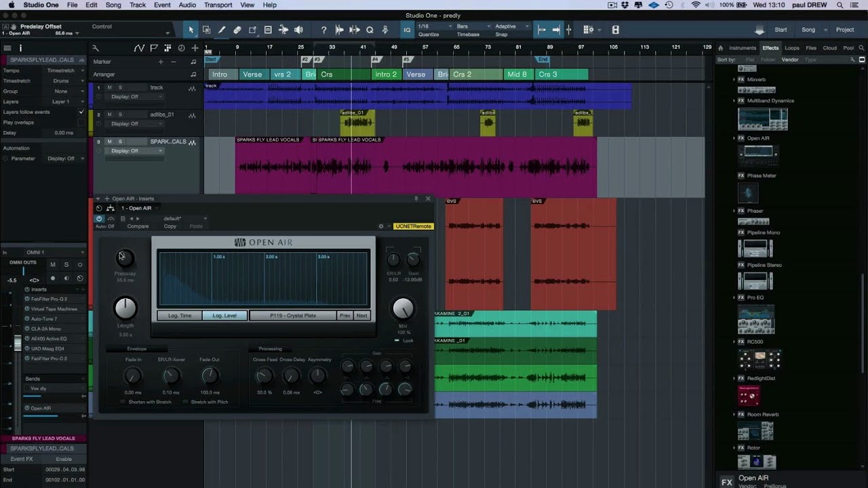
Task: Open the preset 'default' dropdown in Open AIR
Action: click(184, 218)
